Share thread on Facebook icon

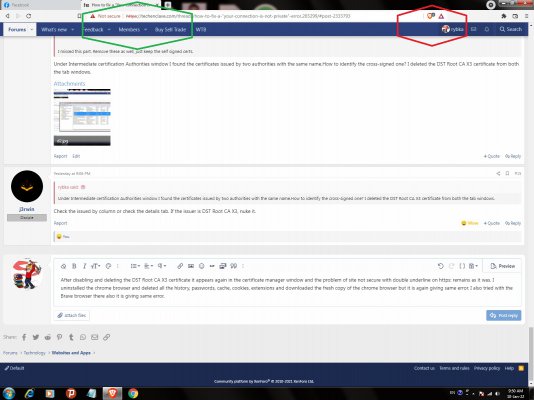[x=24, y=337]
